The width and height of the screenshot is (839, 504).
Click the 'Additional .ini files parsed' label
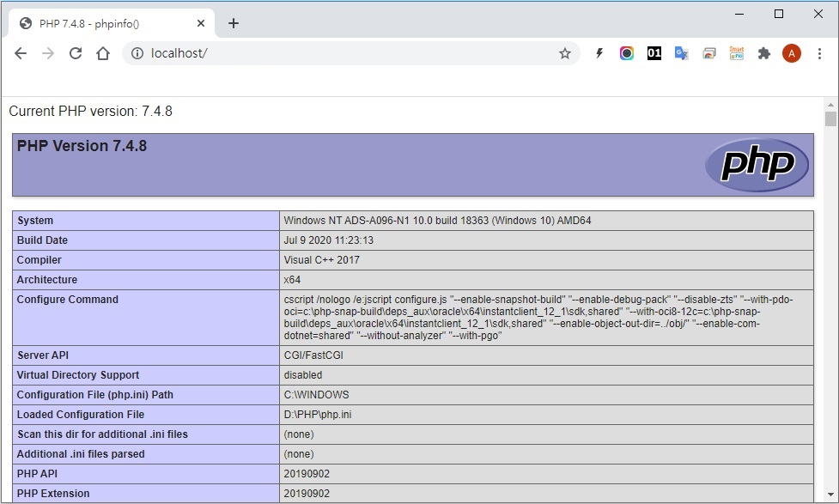click(x=81, y=454)
